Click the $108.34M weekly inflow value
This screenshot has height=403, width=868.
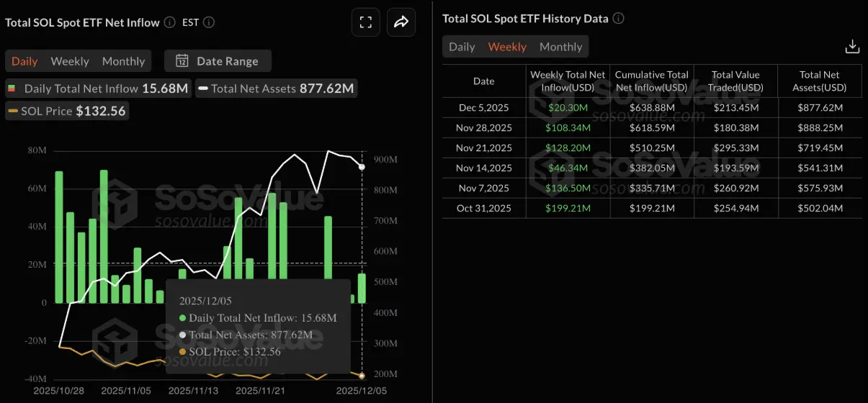(x=568, y=128)
